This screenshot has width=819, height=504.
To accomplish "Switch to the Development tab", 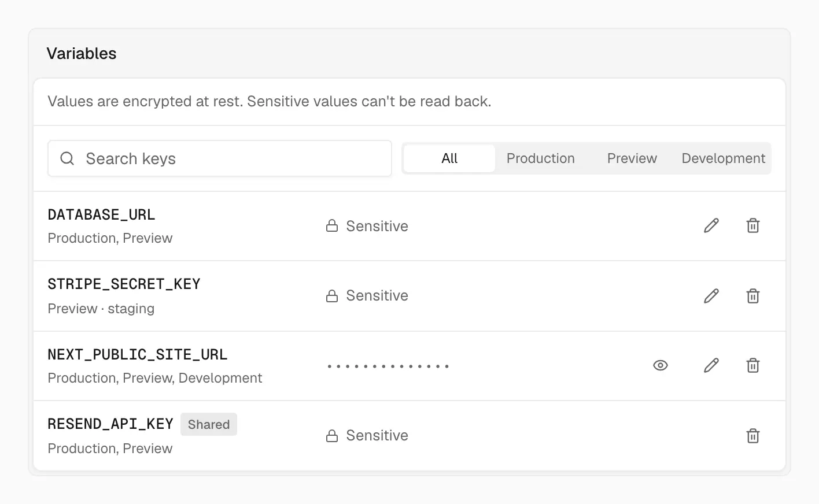I will click(724, 158).
